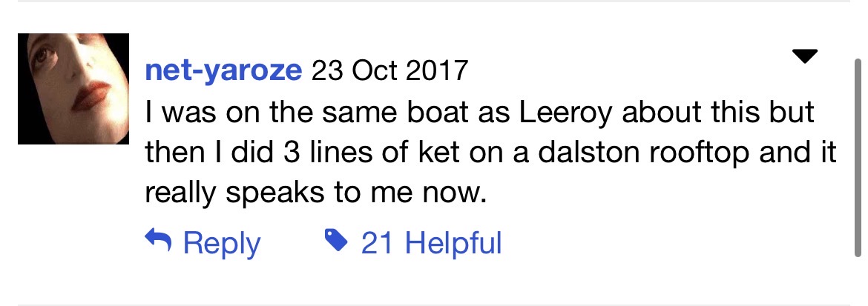Click the year 2017 in timestamp
This screenshot has width=868, height=306.
tap(441, 71)
